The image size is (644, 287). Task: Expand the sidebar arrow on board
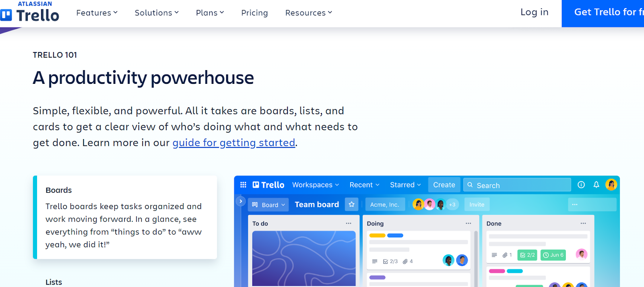click(241, 201)
